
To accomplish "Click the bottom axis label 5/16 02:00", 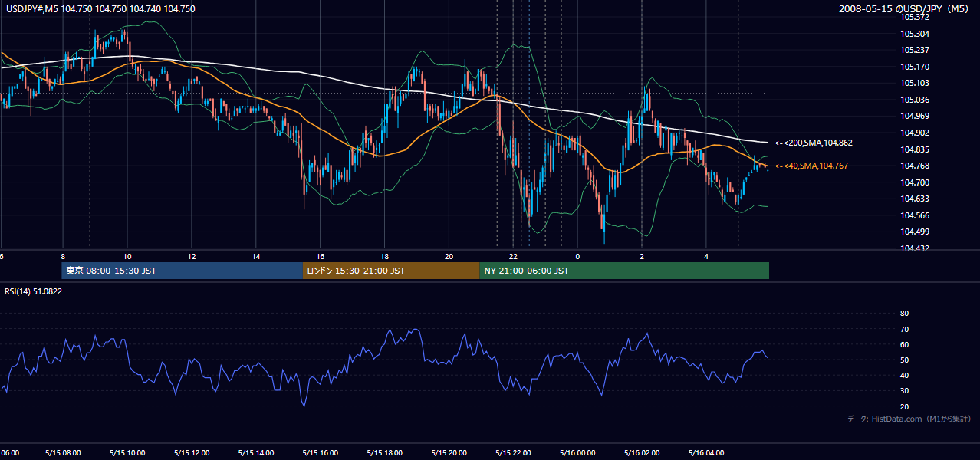I will point(643,452).
